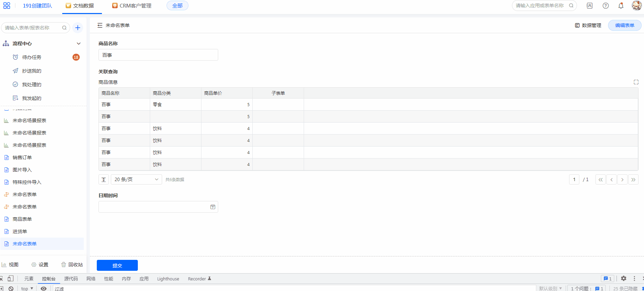Click the 编辑表单 button
This screenshot has height=291, width=644.
[x=624, y=25]
